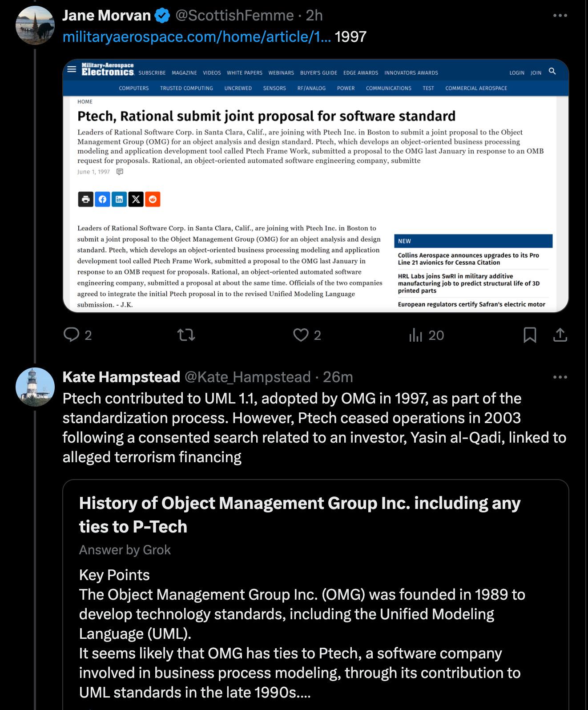Bookmark Jane Morvan's tweet
588x710 pixels.
(x=530, y=335)
